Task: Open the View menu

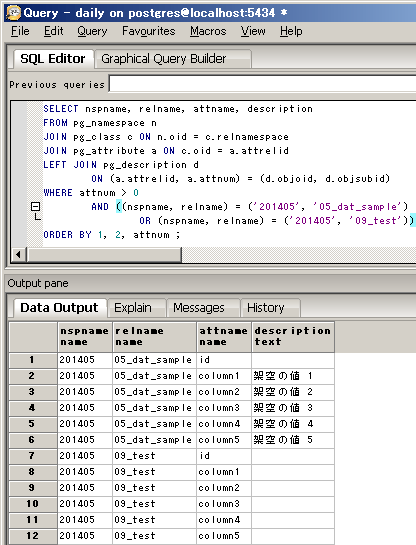Action: pos(253,31)
